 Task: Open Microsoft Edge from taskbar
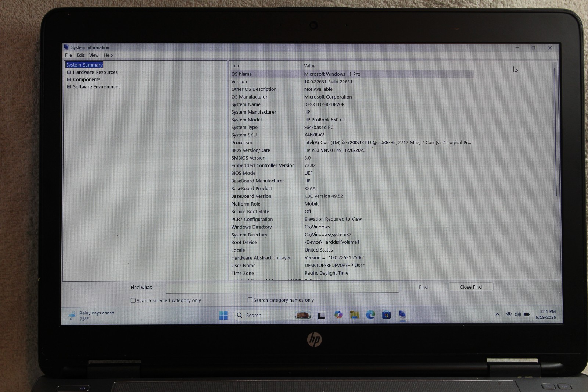click(370, 315)
